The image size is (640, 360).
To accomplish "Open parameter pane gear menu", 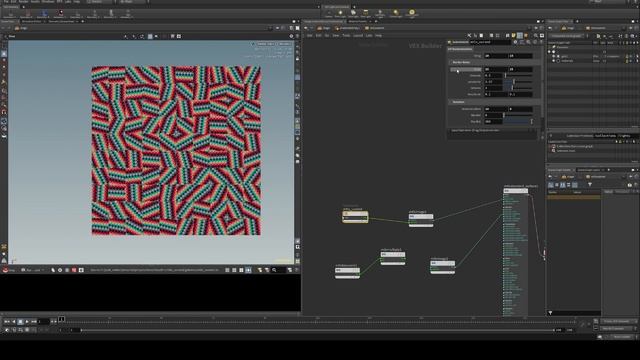I will click(516, 42).
